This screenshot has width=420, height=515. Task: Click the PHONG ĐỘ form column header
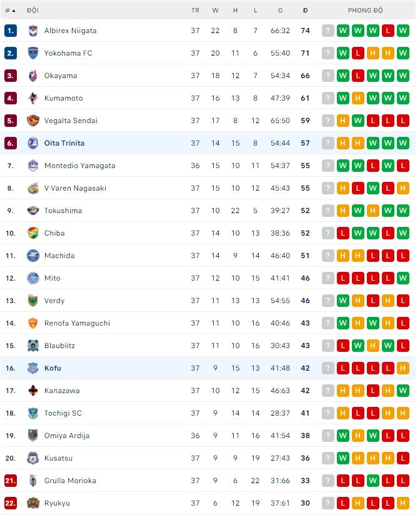(x=366, y=11)
